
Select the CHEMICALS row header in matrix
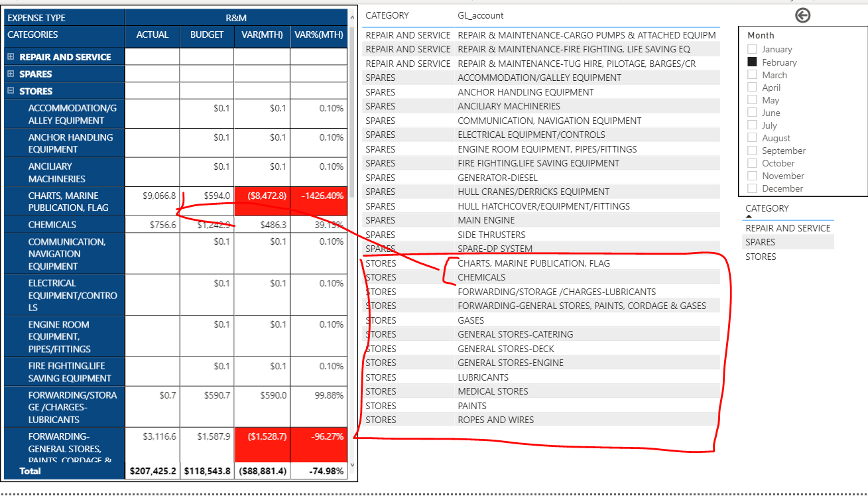point(64,225)
